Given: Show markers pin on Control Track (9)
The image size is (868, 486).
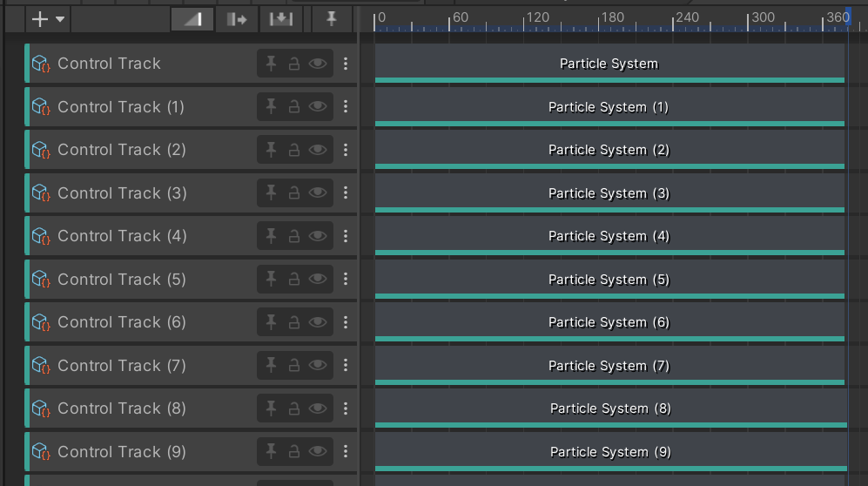Looking at the screenshot, I should [x=271, y=452].
